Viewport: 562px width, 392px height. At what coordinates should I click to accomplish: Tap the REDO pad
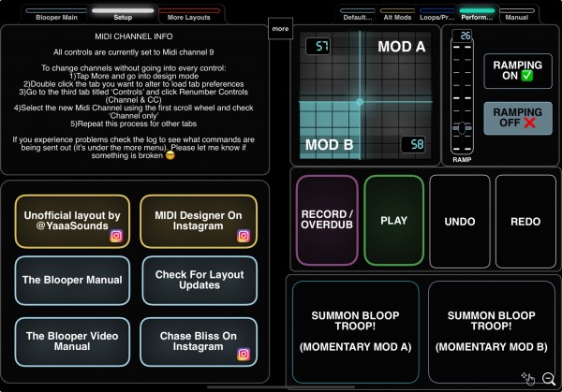[525, 221]
